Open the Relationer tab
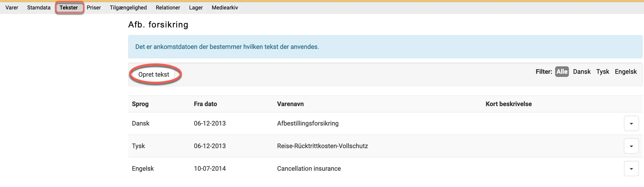This screenshot has height=187, width=644. point(168,8)
